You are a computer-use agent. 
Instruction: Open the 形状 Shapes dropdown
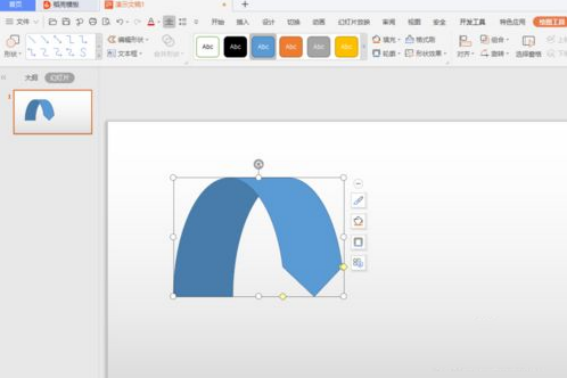click(x=13, y=46)
